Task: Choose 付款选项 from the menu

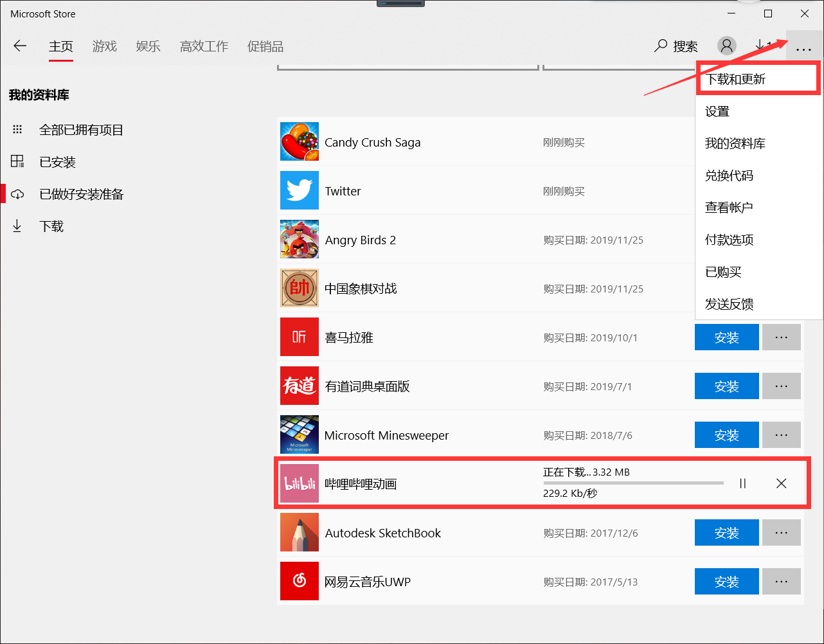Action: pos(758,240)
